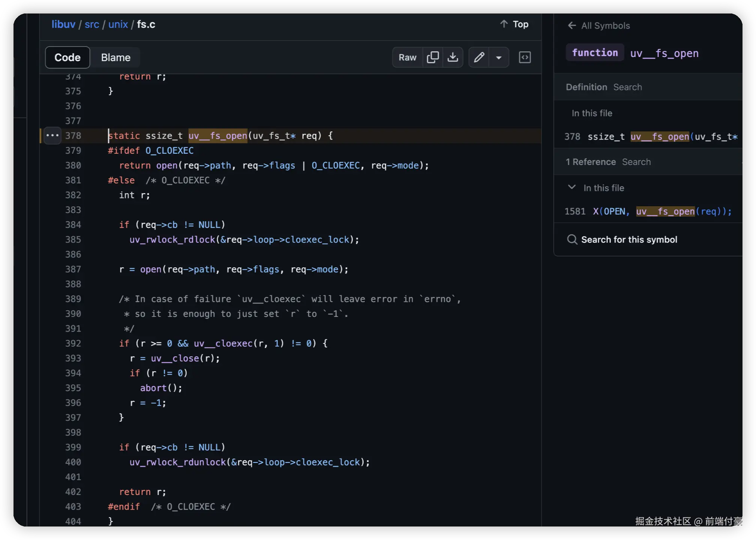Image resolution: width=756 pixels, height=540 pixels.
Task: Search for the symbol definition
Action: click(627, 87)
